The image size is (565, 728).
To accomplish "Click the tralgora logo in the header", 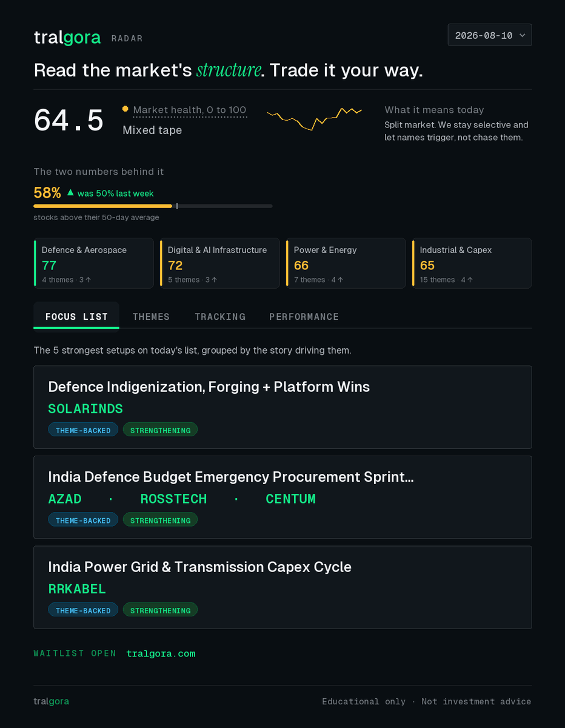I will [x=67, y=38].
